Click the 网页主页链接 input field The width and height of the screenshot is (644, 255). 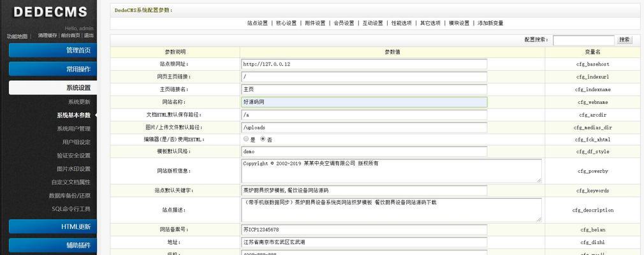point(364,76)
